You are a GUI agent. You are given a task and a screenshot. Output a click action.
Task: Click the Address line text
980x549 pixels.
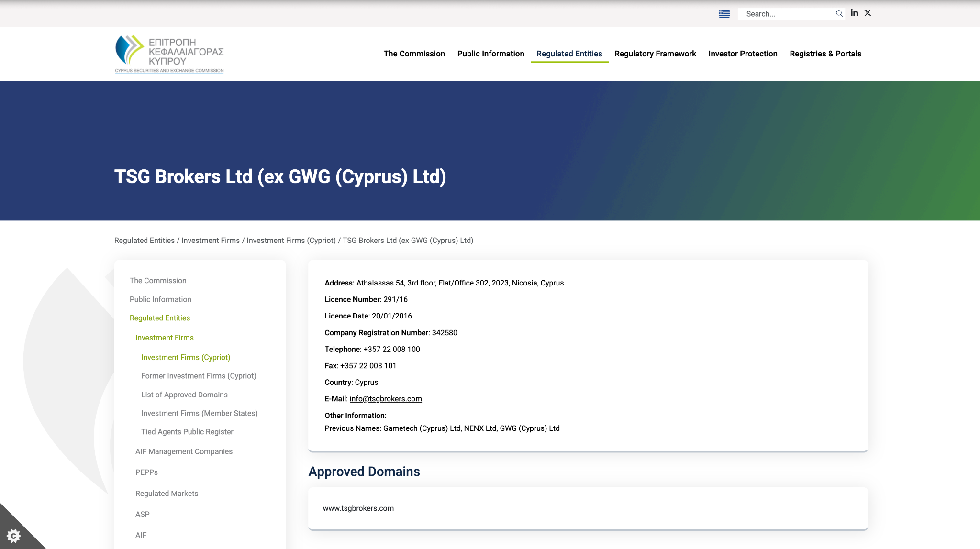[x=444, y=283]
